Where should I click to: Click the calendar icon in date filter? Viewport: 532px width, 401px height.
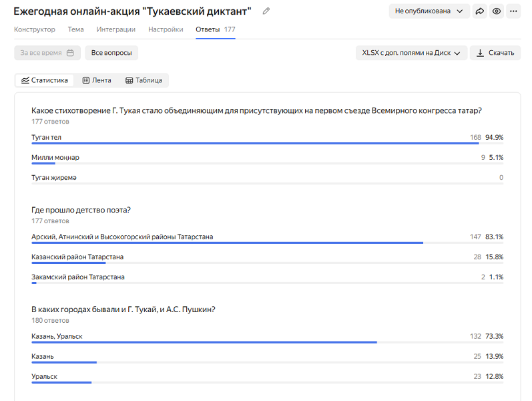[70, 53]
